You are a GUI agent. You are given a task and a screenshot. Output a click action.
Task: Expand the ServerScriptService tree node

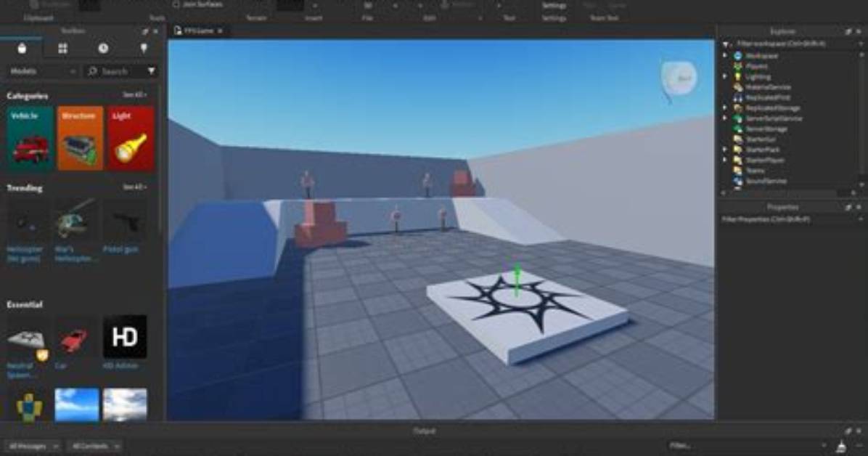coord(724,118)
